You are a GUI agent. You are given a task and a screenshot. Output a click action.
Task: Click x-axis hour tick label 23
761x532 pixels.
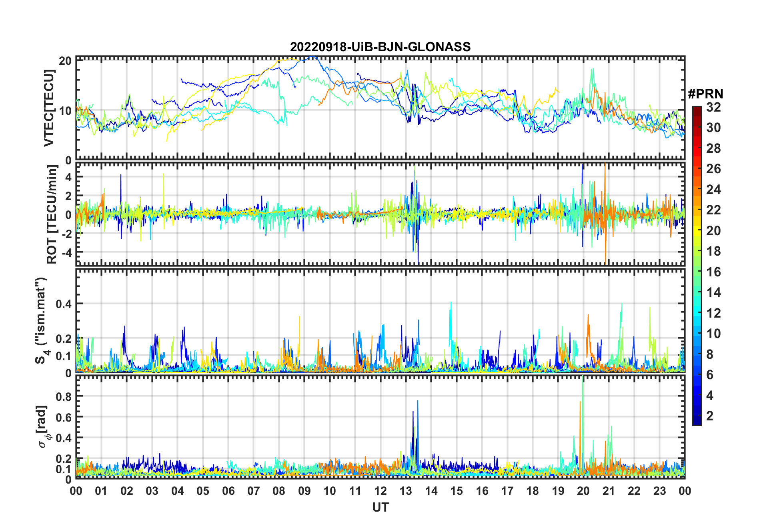(660, 491)
